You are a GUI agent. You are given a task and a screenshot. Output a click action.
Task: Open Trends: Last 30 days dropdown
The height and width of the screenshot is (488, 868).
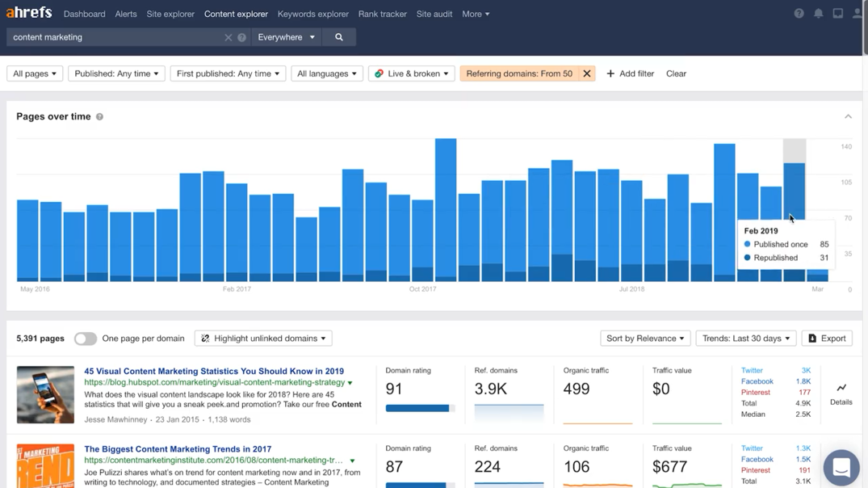745,339
